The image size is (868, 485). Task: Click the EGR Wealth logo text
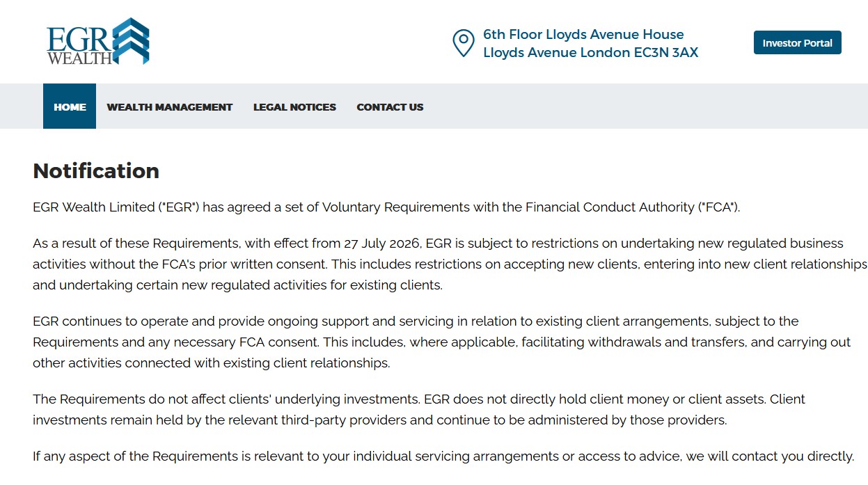coord(79,45)
